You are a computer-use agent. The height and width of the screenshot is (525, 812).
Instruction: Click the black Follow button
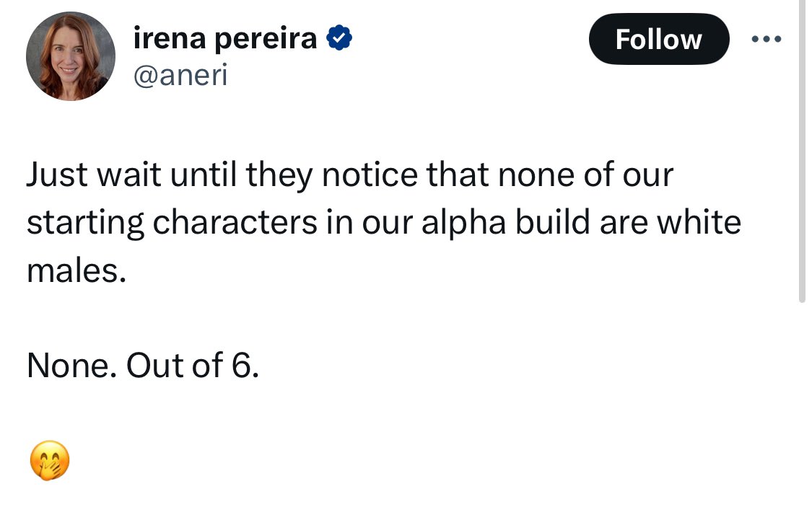[x=658, y=39]
